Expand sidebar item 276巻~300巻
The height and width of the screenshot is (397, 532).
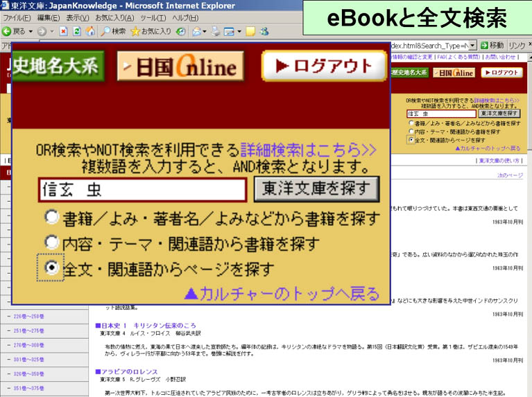[x=28, y=345]
